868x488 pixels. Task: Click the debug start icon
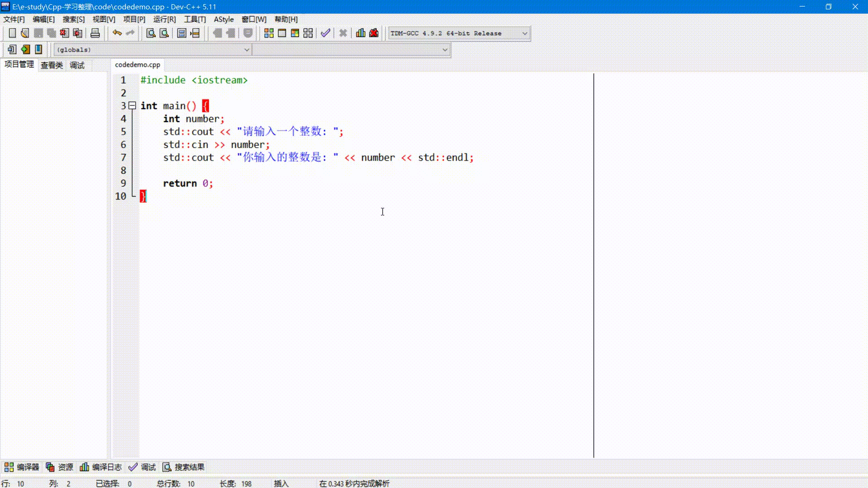coord(361,33)
